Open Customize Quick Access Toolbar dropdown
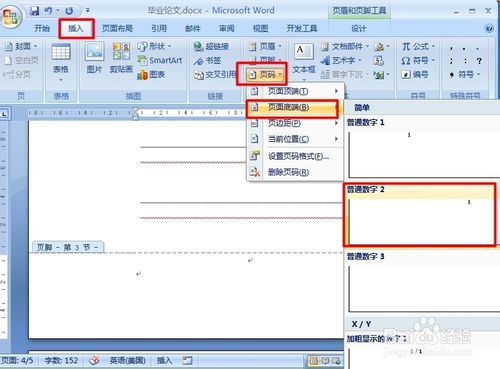This screenshot has width=500, height=369. [x=88, y=10]
